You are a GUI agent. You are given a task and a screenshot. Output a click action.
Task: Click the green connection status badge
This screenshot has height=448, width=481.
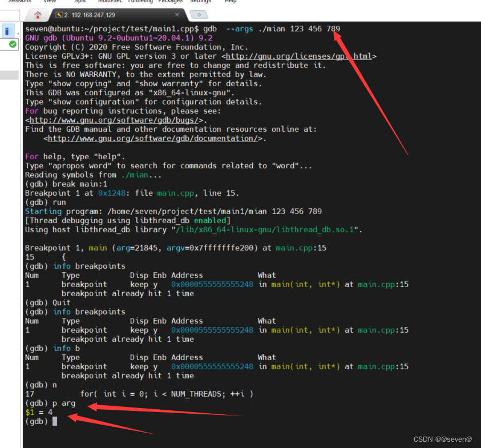point(13,44)
